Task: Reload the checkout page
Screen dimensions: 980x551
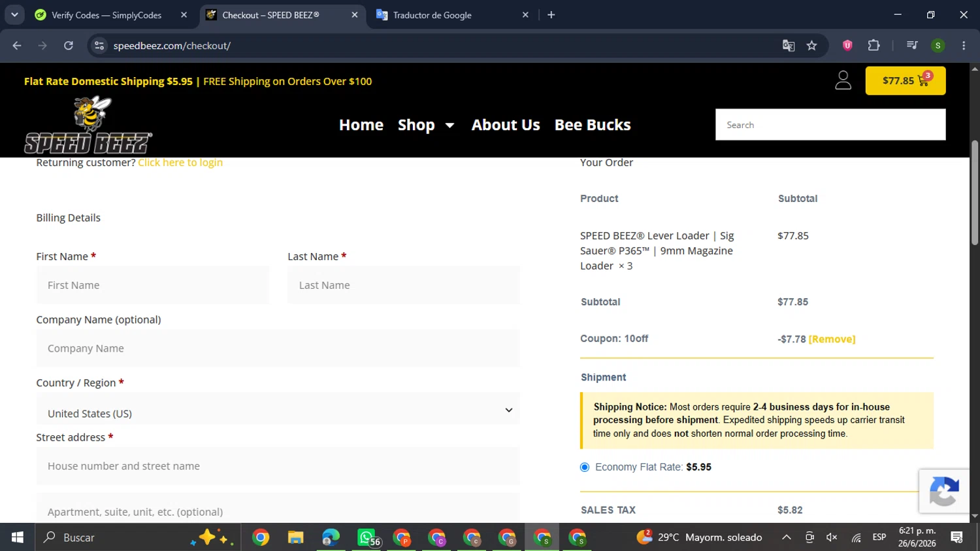Action: pyautogui.click(x=69, y=46)
